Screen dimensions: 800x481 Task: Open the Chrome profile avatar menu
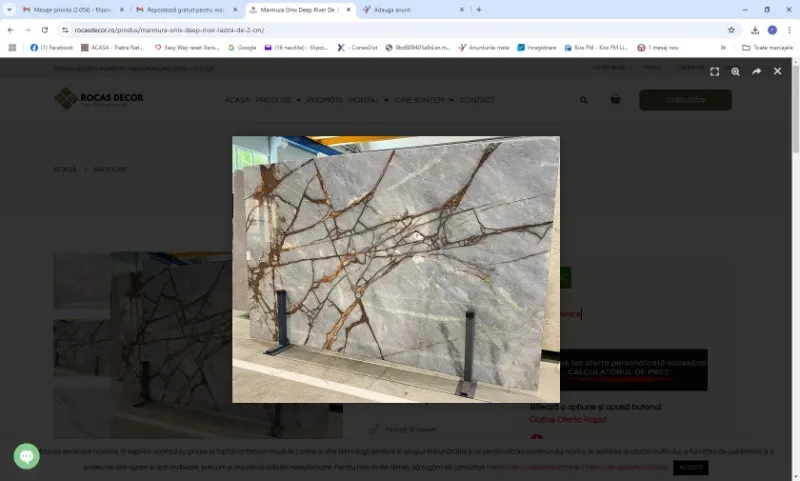(x=772, y=30)
